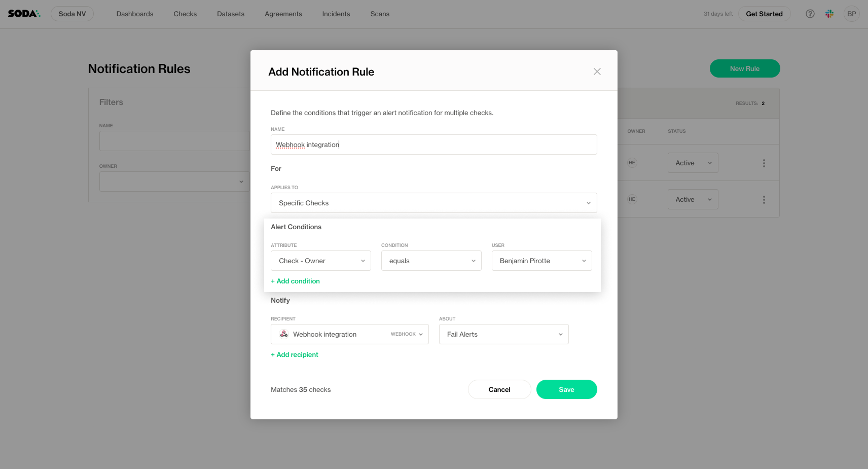Expand the Benjamin Pirotte user dropdown
Screen dimensions: 868x469
[541, 261]
